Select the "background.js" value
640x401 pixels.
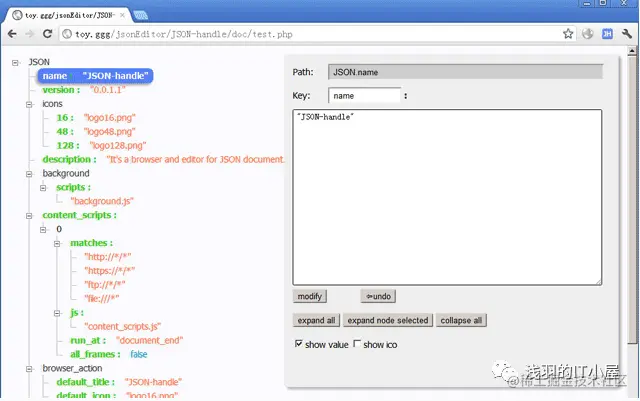coord(102,201)
